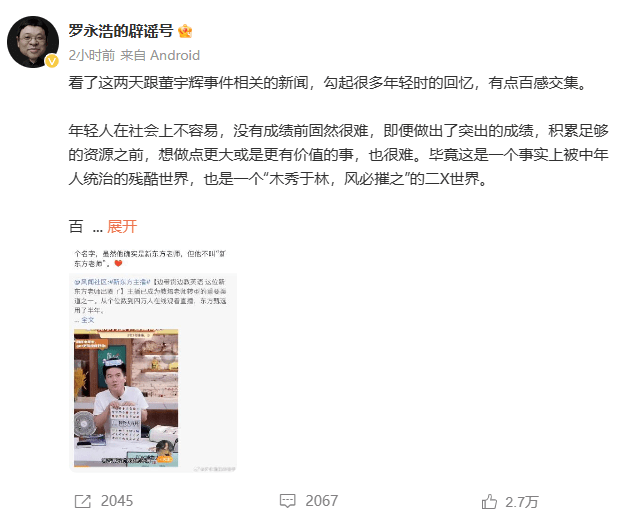Screen dimensions: 626x516
Task: Click the 2小时前 timestamp
Action: [92, 55]
